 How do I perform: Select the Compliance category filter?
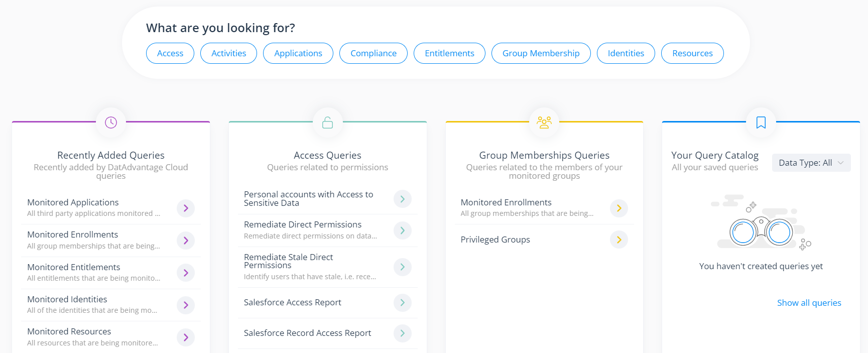pos(373,53)
